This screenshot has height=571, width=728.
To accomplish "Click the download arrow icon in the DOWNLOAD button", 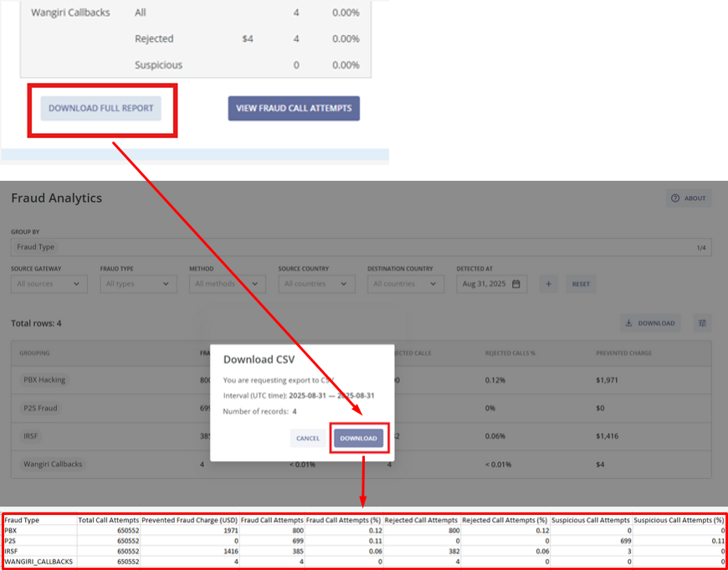I will coord(627,322).
